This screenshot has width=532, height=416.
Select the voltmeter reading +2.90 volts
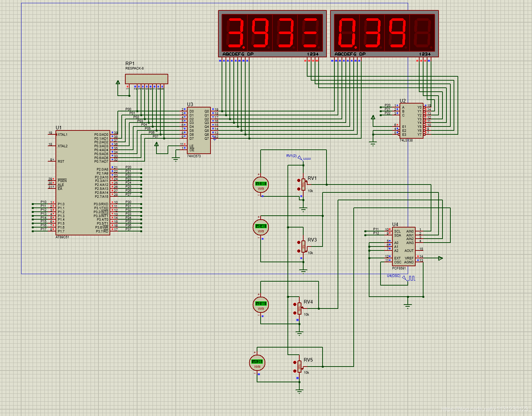(x=261, y=305)
